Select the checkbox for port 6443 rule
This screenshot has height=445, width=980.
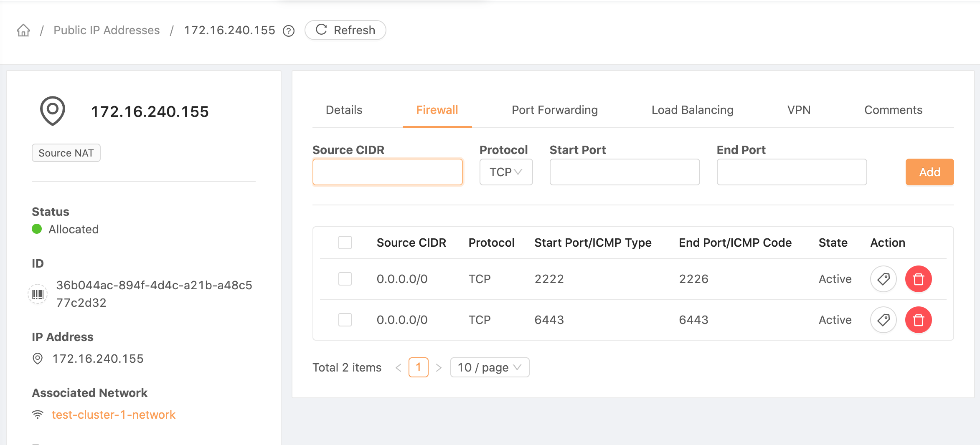click(x=345, y=320)
